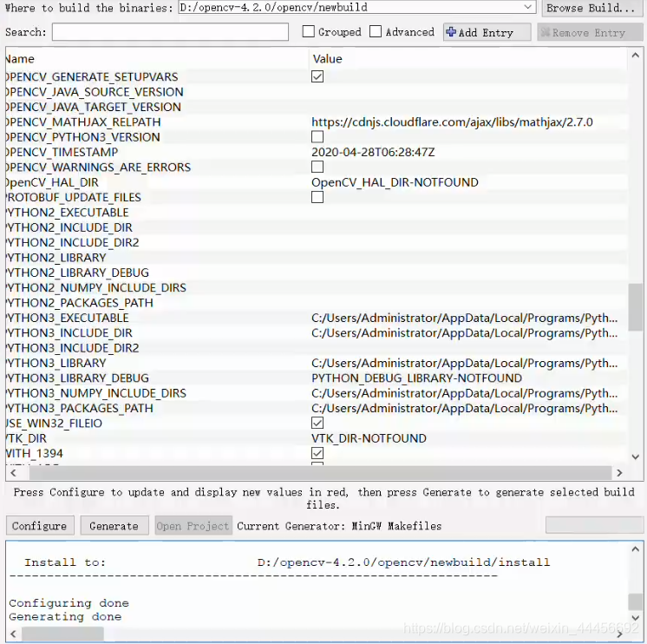Select the PYTHON3_LIBRARY entry name

(56, 364)
